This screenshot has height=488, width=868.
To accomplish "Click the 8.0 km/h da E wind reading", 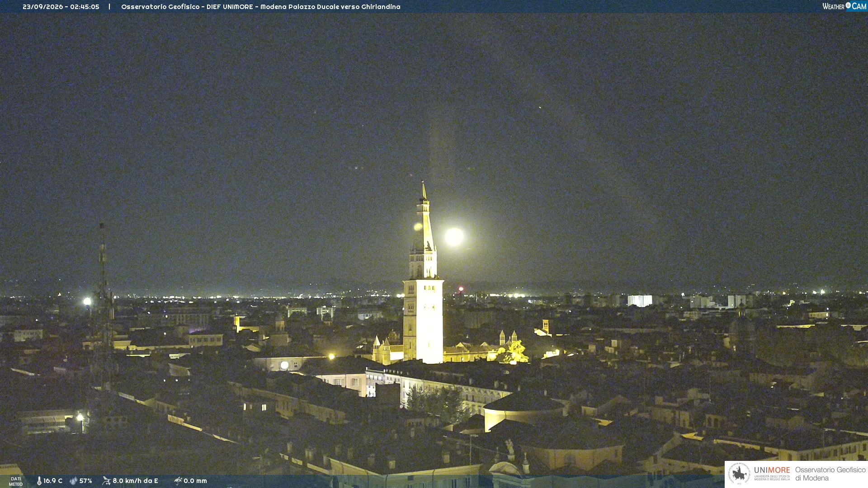I will coord(135,481).
